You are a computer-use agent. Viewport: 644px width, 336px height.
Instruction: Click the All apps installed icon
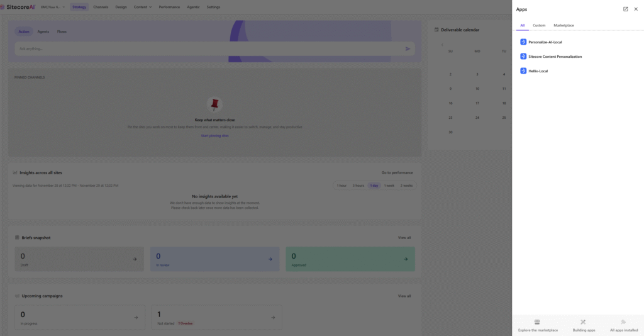point(623,322)
